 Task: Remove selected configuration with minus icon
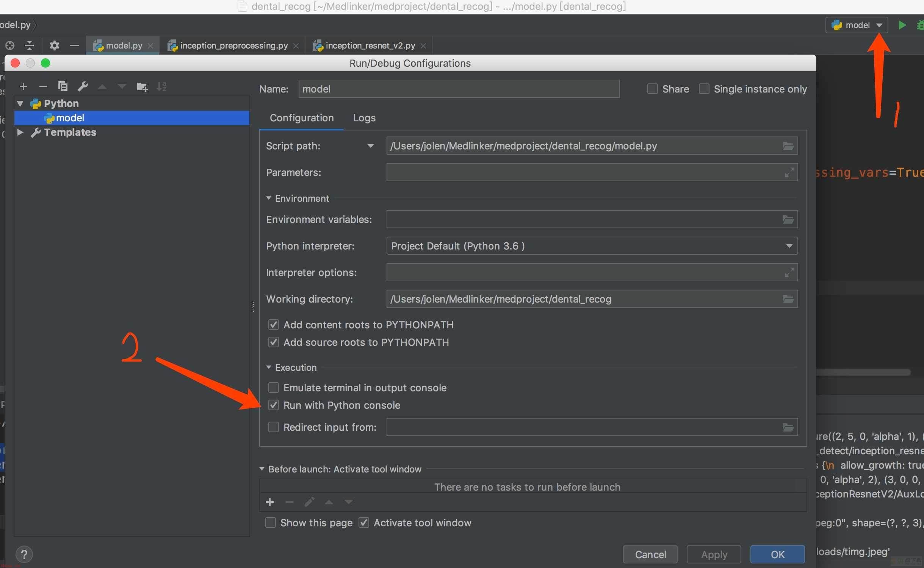click(43, 86)
